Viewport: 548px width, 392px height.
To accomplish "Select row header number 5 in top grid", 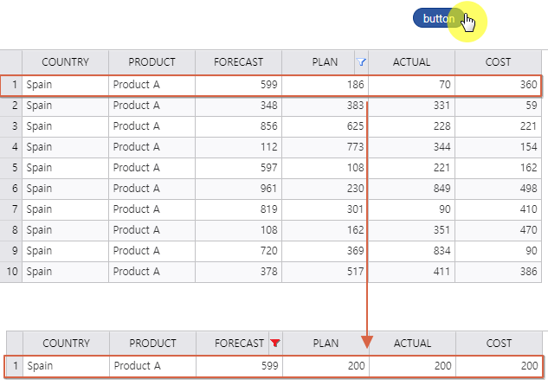I will [10, 168].
